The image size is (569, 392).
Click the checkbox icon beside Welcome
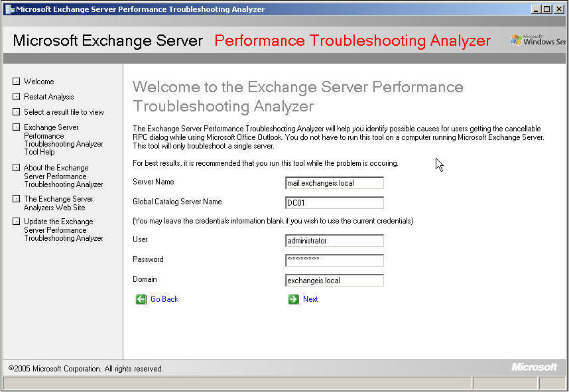[x=16, y=81]
